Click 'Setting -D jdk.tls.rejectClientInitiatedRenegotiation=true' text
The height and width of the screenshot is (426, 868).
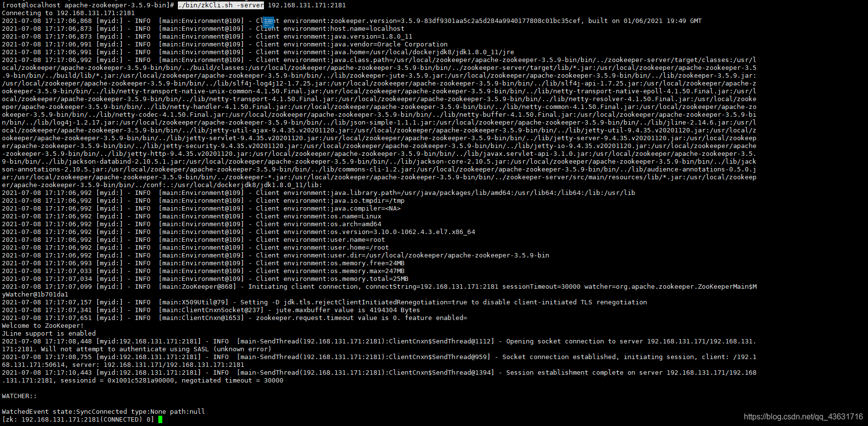click(354, 302)
